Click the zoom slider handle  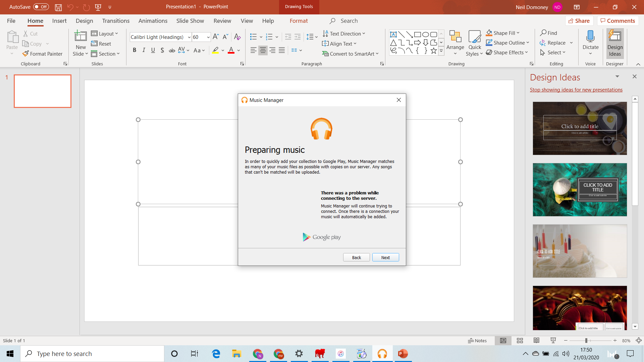tap(586, 341)
